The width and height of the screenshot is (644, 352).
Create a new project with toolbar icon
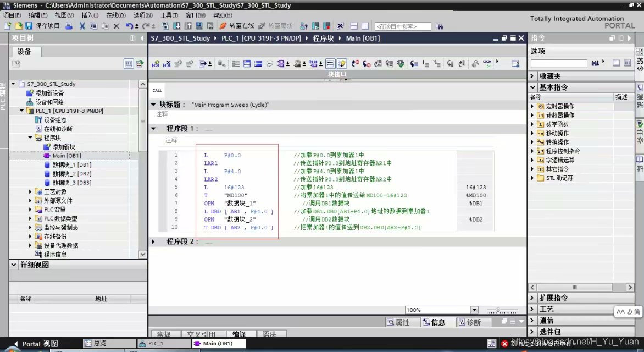pos(7,26)
